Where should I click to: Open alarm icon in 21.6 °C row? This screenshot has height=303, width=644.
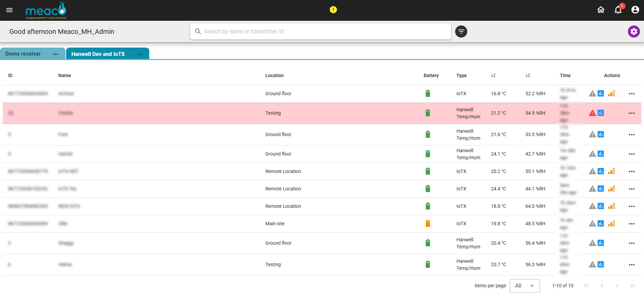(592, 134)
